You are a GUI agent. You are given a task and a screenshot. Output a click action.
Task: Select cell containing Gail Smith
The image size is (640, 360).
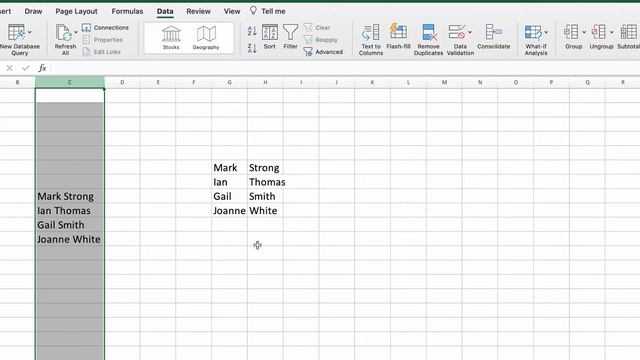point(70,225)
